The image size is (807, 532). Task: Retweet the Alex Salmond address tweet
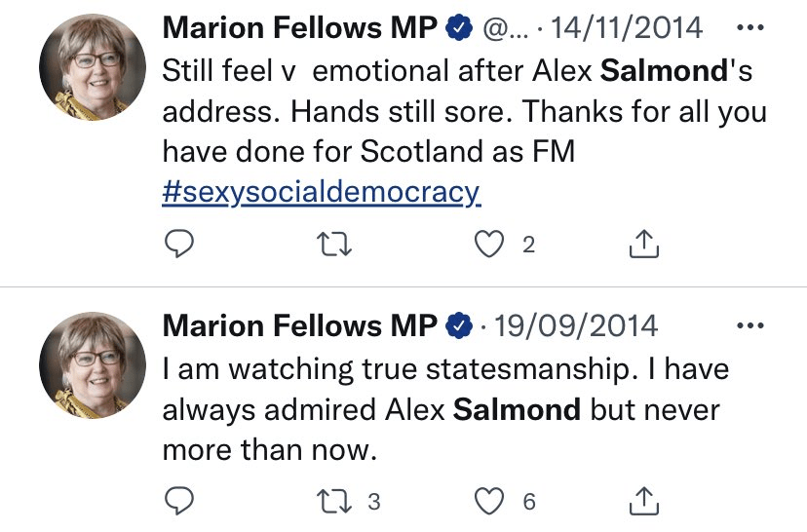334,246
